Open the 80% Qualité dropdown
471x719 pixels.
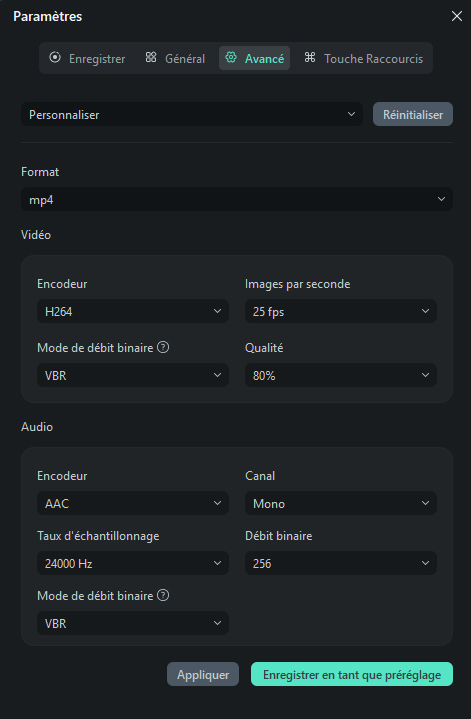click(341, 375)
